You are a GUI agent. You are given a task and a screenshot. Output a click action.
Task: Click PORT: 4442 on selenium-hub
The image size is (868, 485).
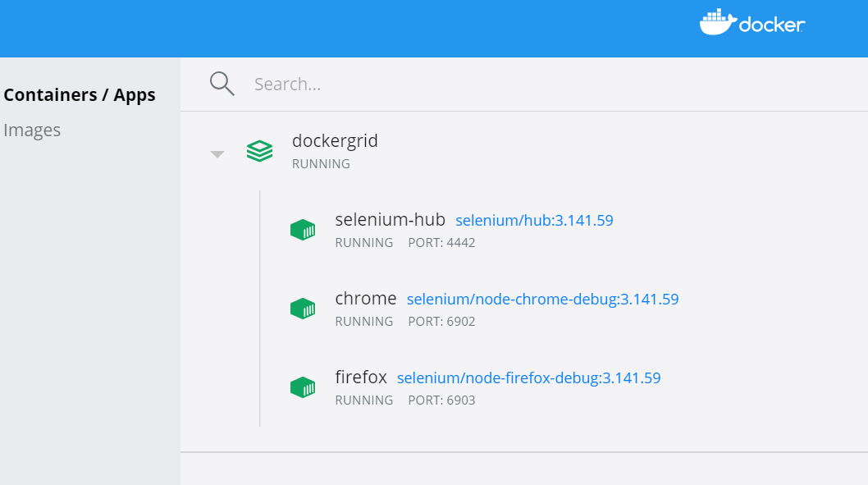[441, 243]
